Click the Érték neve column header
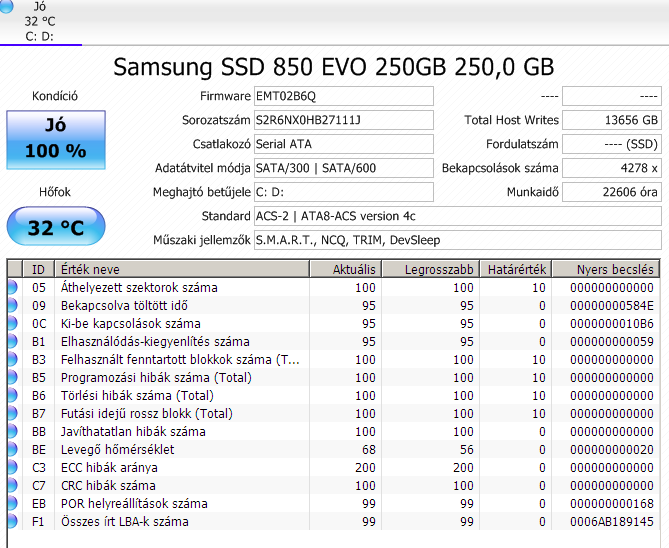 [182, 269]
